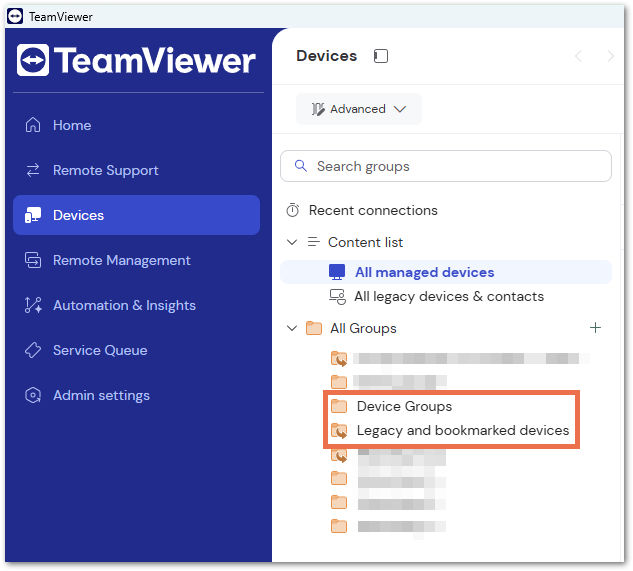Open Legacy and bookmarked devices group
Viewport: 633px width, 571px height.
[x=463, y=430]
